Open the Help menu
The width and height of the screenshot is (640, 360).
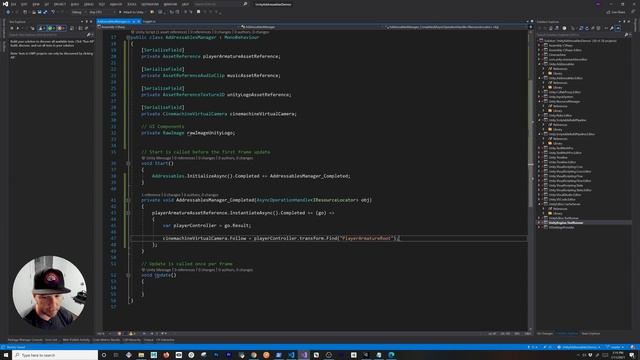185,4
